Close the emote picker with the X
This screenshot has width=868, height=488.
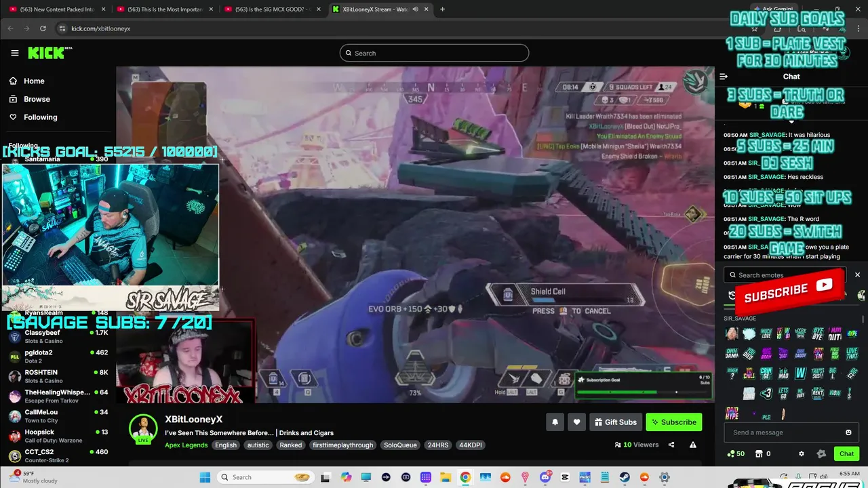(x=857, y=274)
